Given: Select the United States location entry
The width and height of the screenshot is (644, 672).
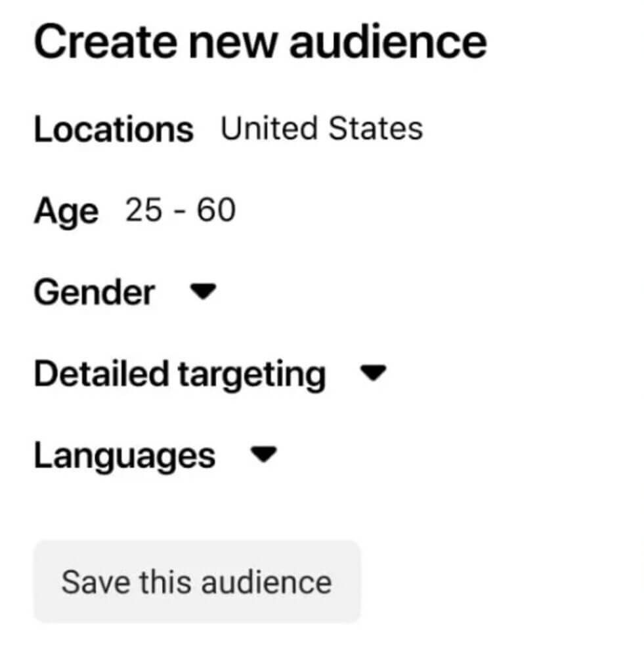Looking at the screenshot, I should [323, 127].
